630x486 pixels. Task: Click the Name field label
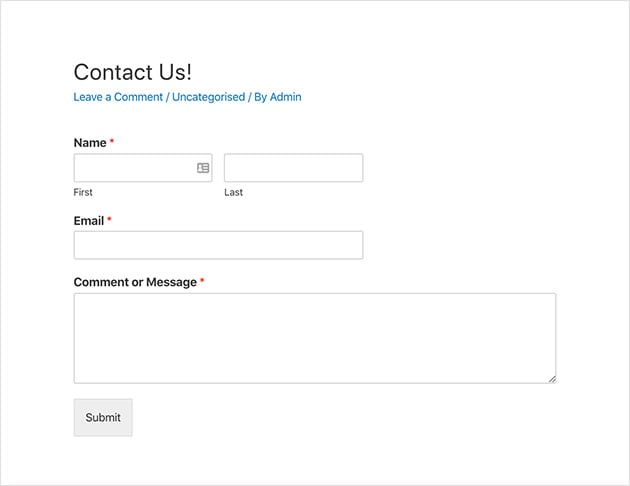coord(90,143)
